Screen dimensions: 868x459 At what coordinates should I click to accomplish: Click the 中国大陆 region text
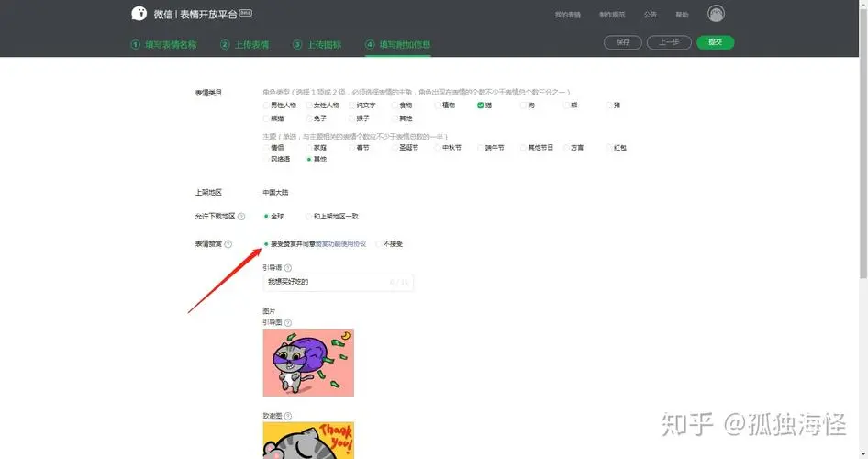pos(275,193)
